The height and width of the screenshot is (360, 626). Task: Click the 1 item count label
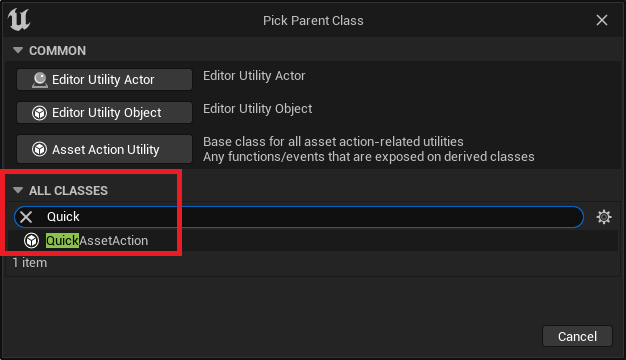pyautogui.click(x=30, y=263)
